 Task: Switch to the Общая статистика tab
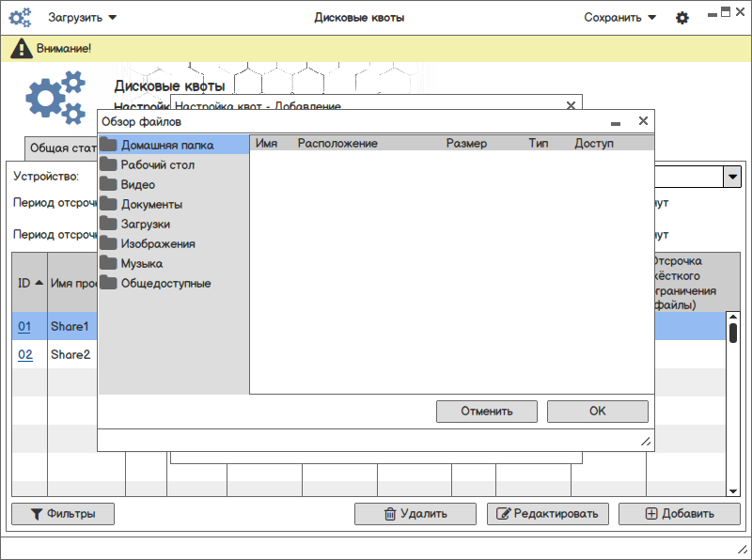(x=61, y=148)
